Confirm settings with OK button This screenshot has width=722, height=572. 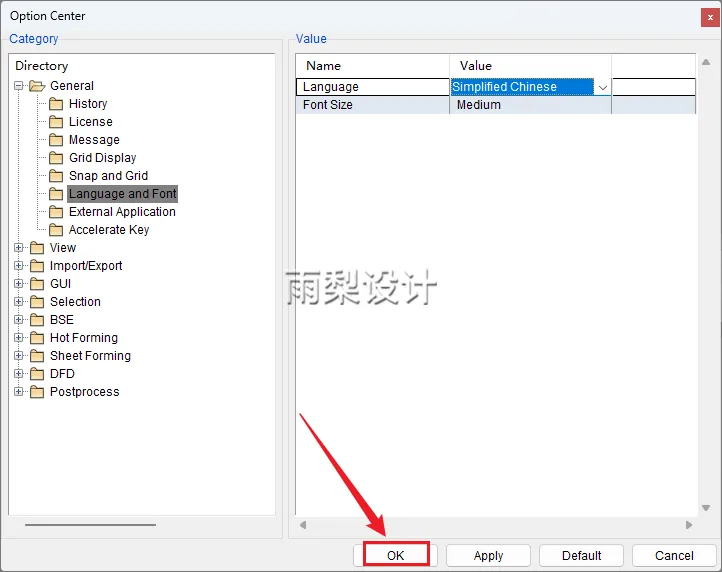(396, 555)
